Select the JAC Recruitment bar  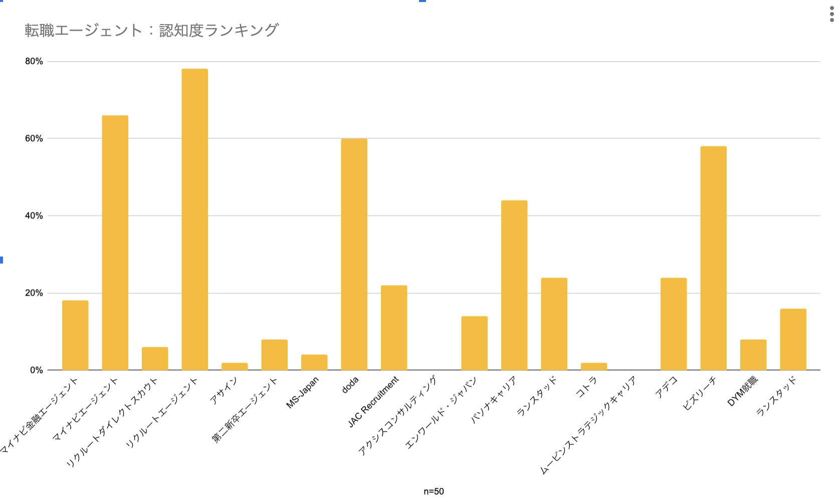coord(394,328)
